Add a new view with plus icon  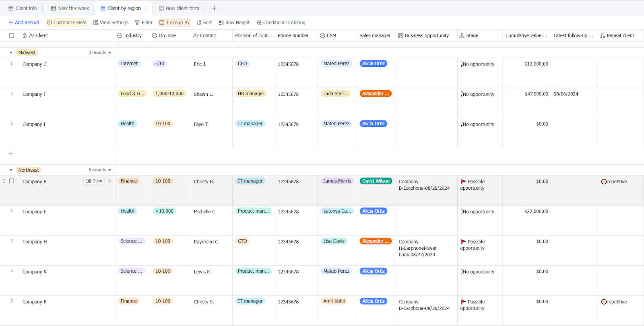point(215,8)
